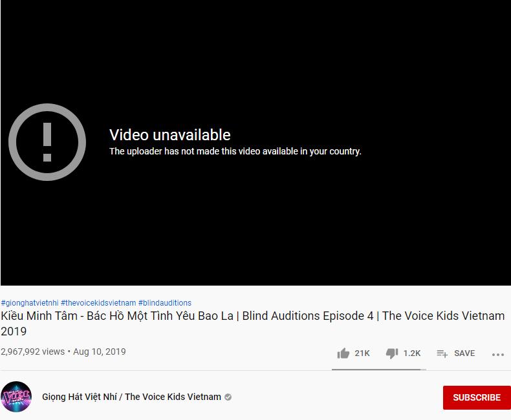The height and width of the screenshot is (420, 511).
Task: Open the #thevoicekidsvietnam hashtag link
Action: (98, 303)
